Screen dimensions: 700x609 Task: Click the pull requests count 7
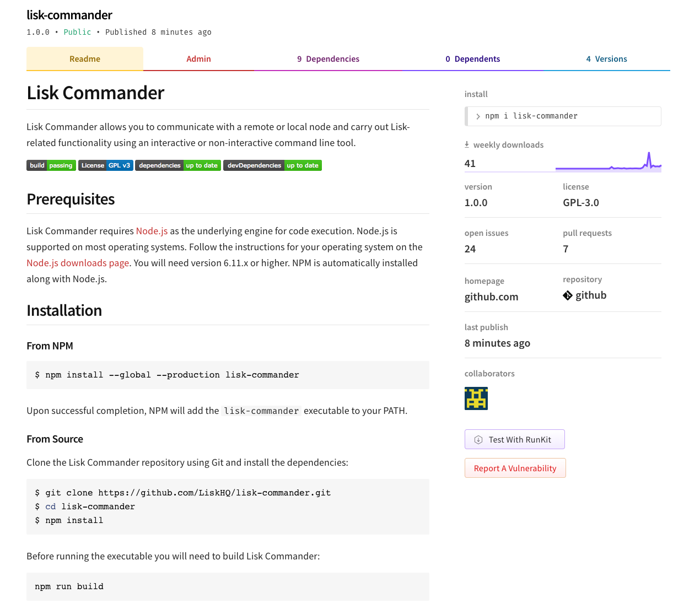click(566, 249)
